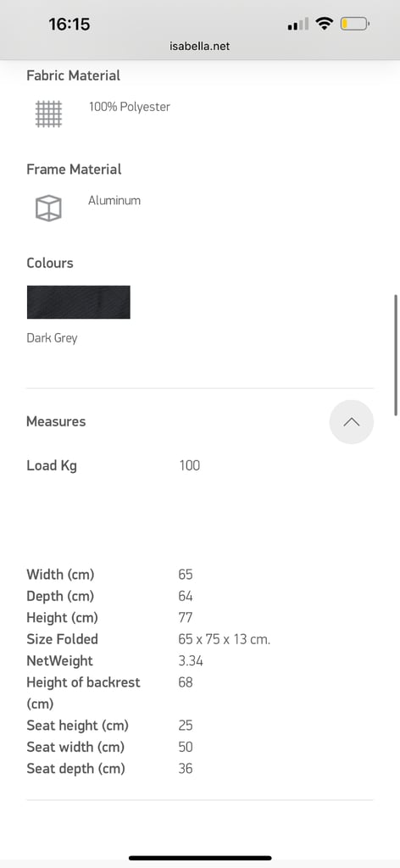The width and height of the screenshot is (400, 868).
Task: Click the Size Folded value
Action: pos(225,639)
